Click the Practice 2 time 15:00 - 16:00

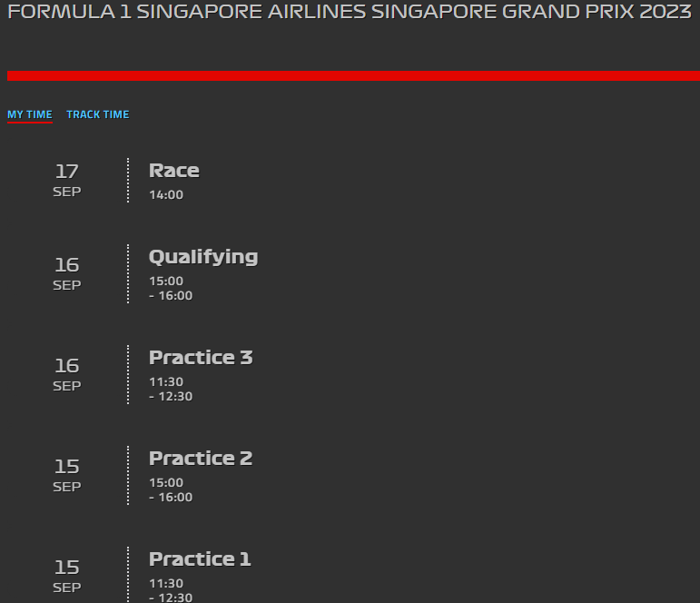click(171, 490)
